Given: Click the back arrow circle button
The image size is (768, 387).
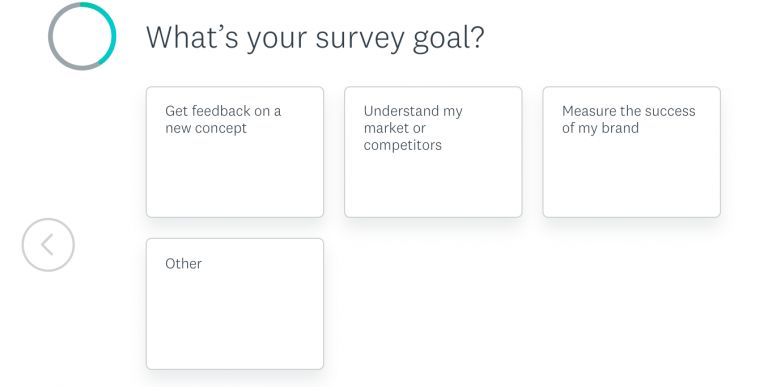Looking at the screenshot, I should point(48,244).
